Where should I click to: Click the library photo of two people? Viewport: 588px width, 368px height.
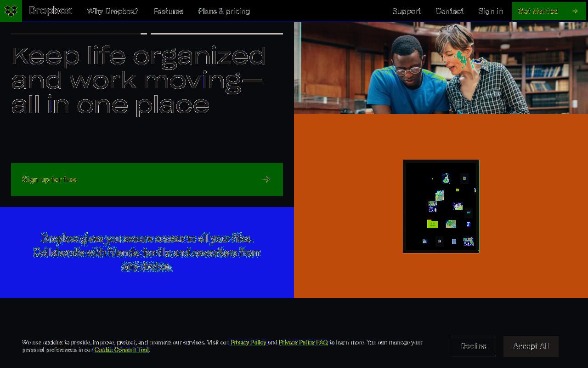(441, 68)
